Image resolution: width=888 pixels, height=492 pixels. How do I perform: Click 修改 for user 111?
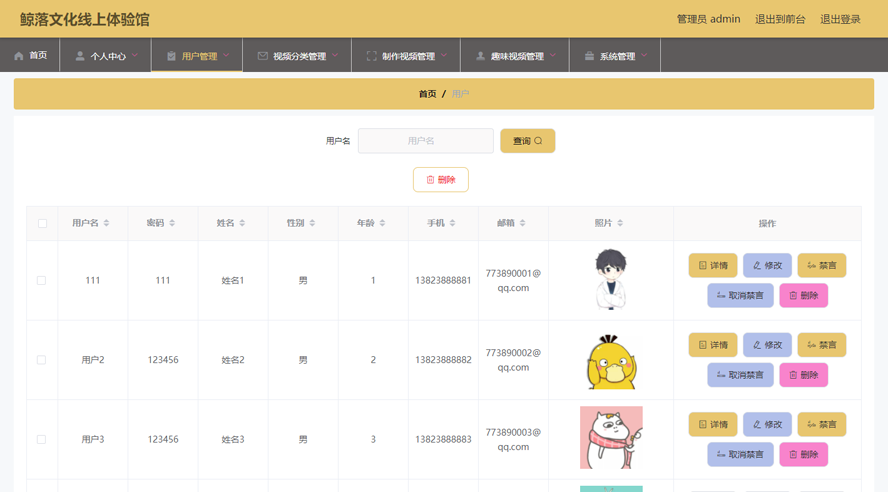[x=767, y=266]
